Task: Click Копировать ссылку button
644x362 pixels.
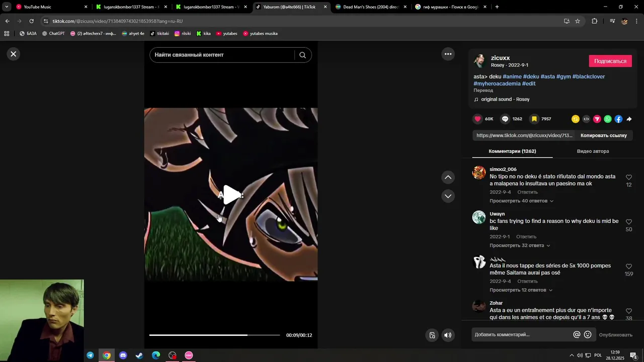Action: pos(603,135)
